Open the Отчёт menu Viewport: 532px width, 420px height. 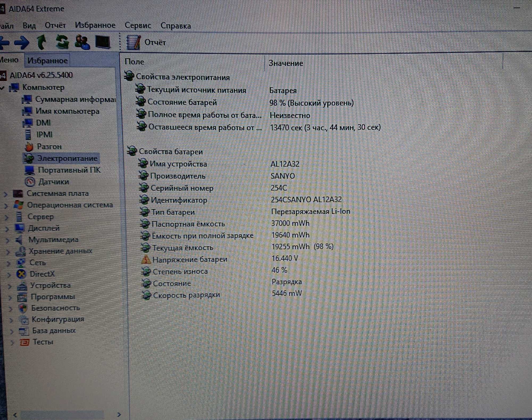click(x=55, y=25)
